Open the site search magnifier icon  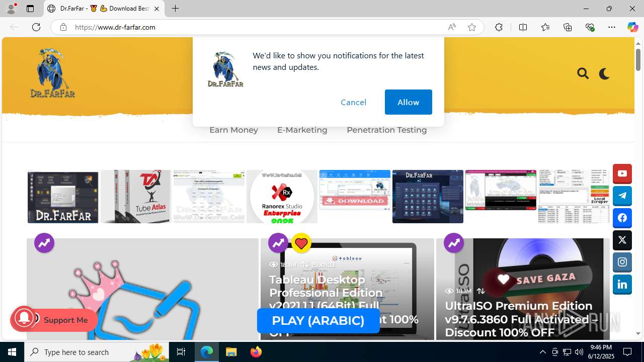(583, 73)
